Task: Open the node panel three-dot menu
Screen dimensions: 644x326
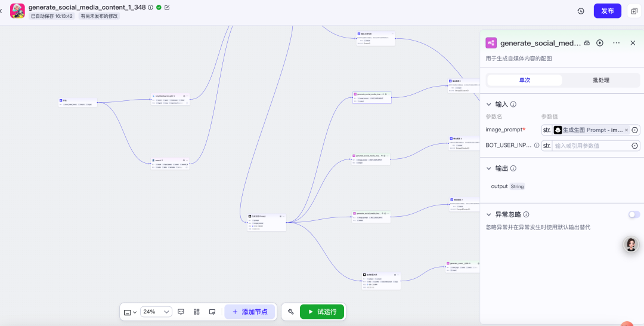Action: [x=617, y=43]
